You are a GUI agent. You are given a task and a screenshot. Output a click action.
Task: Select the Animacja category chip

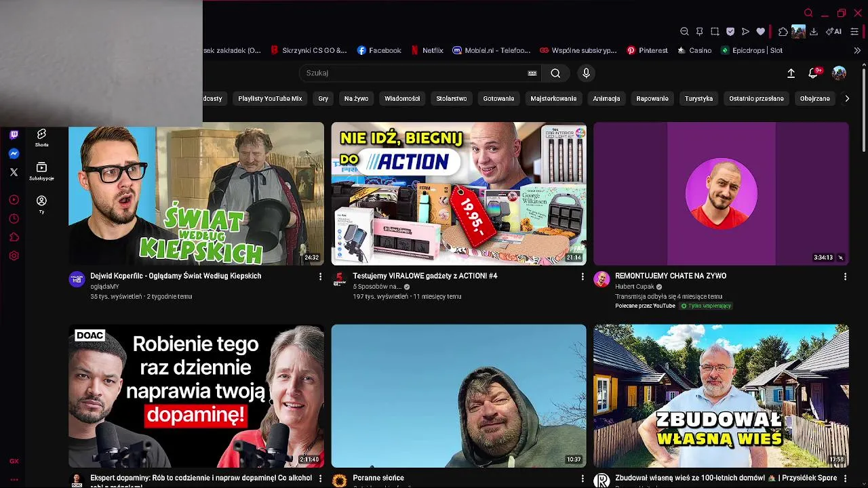click(x=606, y=98)
